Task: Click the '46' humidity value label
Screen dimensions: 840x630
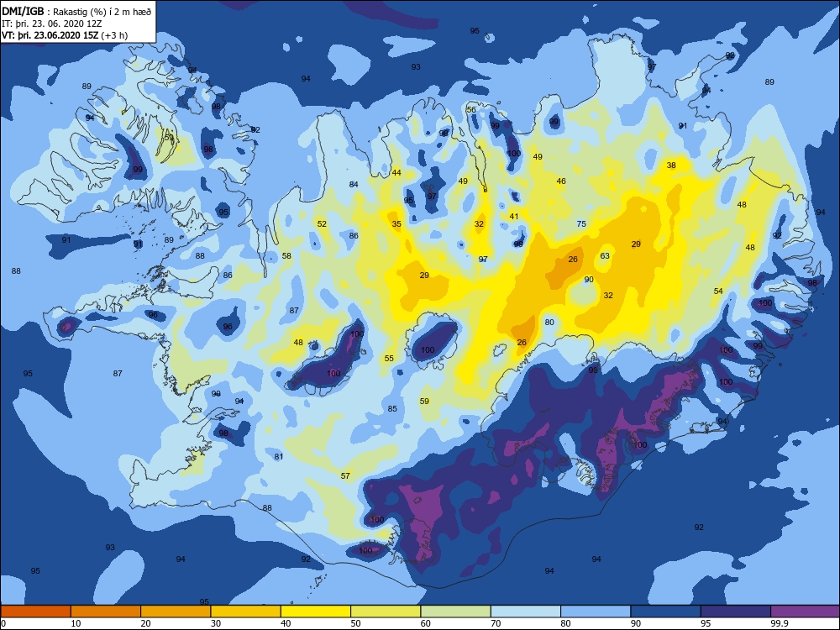Action: pyautogui.click(x=561, y=181)
